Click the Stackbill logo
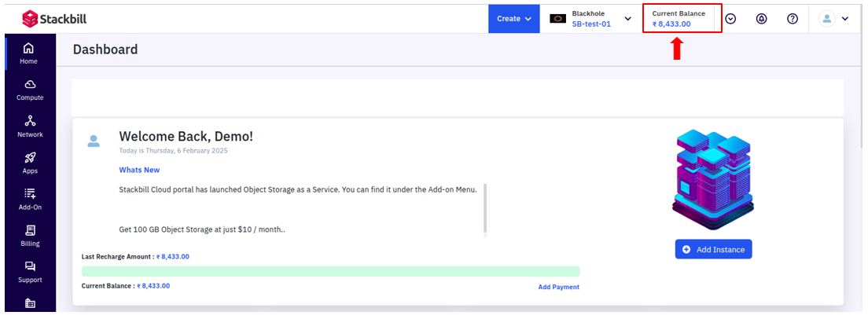Image resolution: width=868 pixels, height=319 pixels. coord(54,19)
